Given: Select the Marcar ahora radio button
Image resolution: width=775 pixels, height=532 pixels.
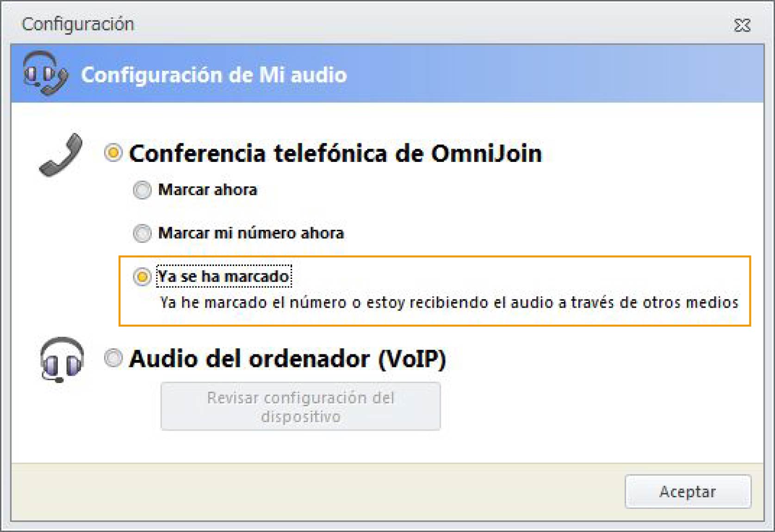Looking at the screenshot, I should [142, 190].
